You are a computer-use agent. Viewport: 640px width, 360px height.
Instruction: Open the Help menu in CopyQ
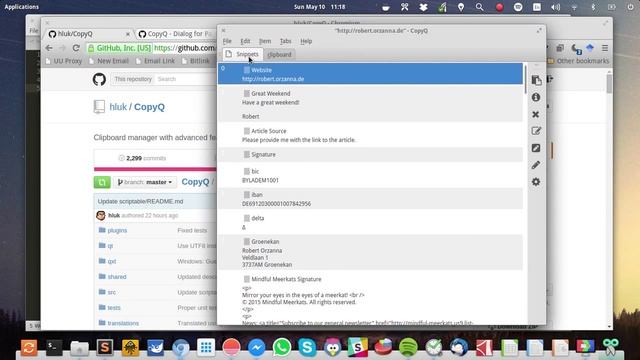[306, 41]
